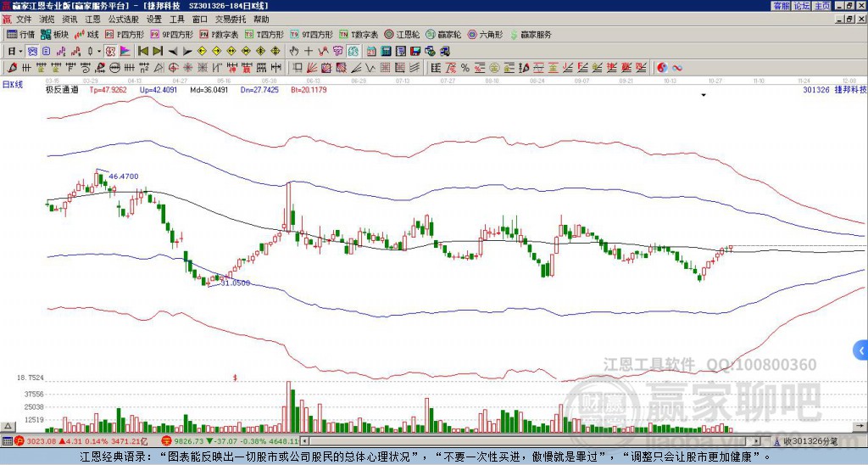Open the 交易委托 menu
Image resolution: width=868 pixels, height=465 pixels.
[231, 20]
